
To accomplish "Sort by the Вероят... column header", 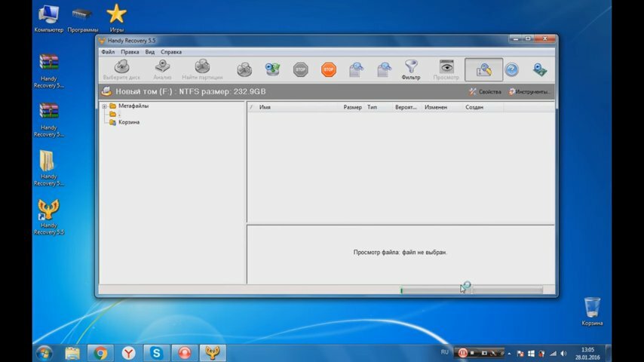I will [406, 107].
